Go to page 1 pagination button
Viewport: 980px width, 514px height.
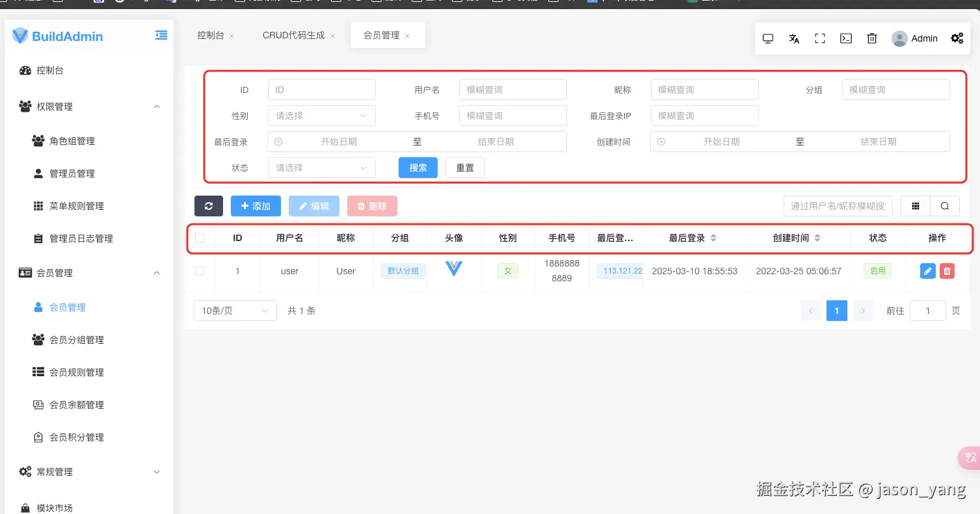pos(837,311)
